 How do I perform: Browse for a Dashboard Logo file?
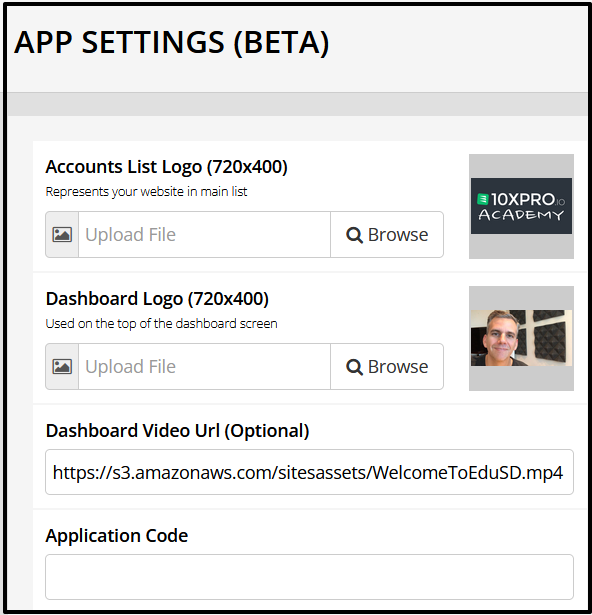tap(387, 367)
